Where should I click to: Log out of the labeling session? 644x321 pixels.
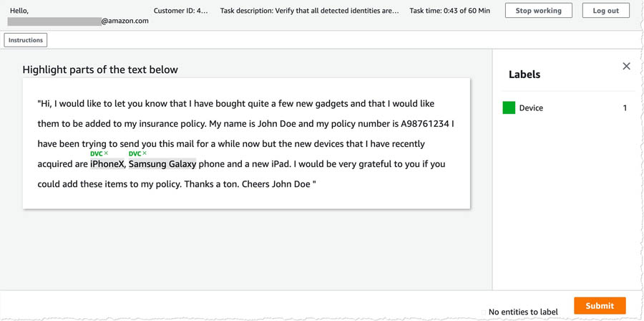click(606, 11)
